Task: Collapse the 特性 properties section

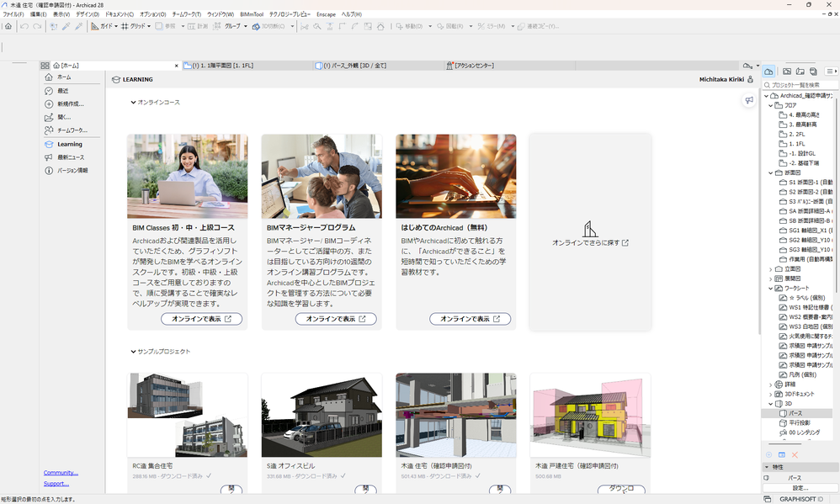Action: [767, 467]
